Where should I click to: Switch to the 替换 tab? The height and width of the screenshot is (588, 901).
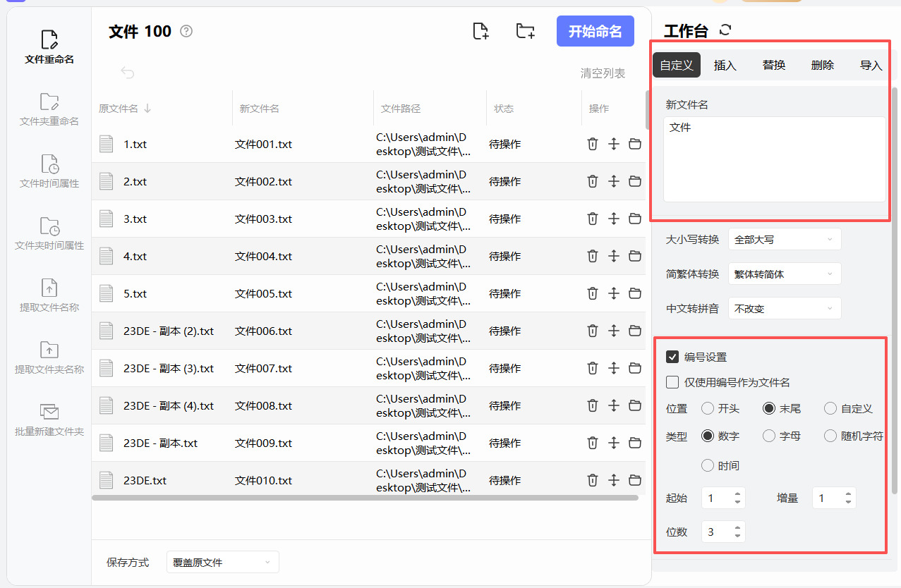pos(774,65)
